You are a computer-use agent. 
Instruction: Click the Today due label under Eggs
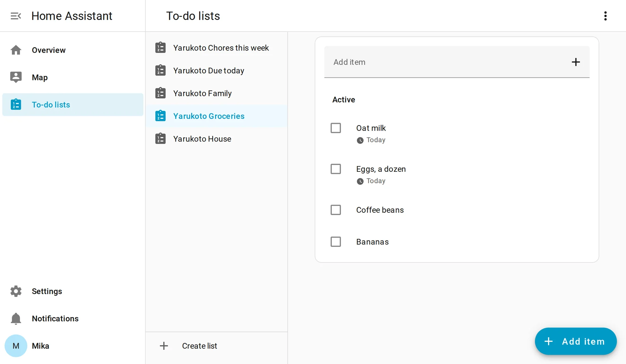tap(376, 181)
